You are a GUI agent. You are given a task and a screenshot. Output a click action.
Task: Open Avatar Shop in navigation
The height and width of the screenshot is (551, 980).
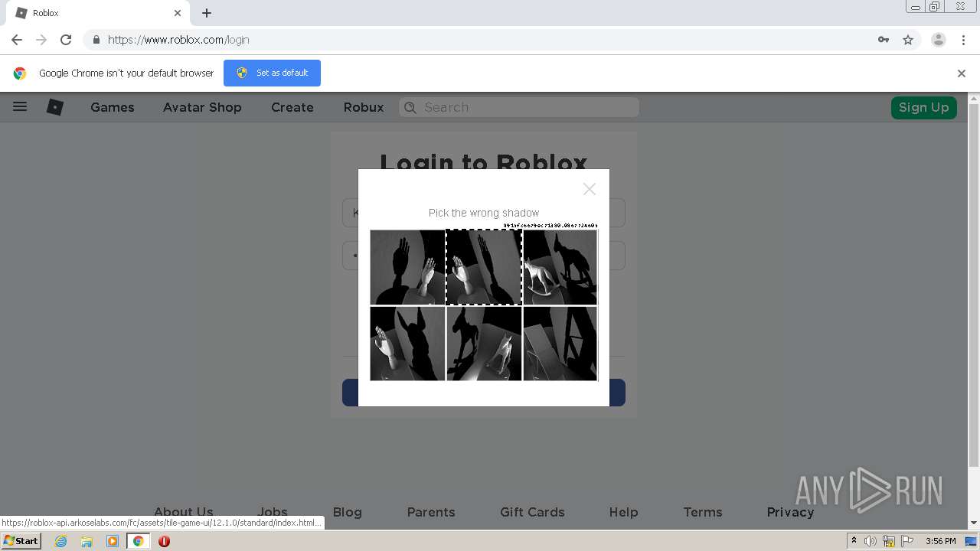pyautogui.click(x=202, y=107)
